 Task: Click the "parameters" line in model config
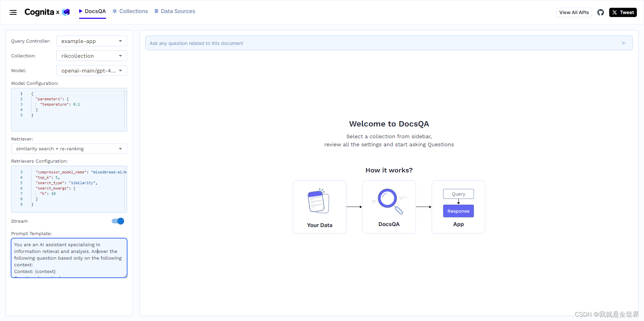[52, 99]
